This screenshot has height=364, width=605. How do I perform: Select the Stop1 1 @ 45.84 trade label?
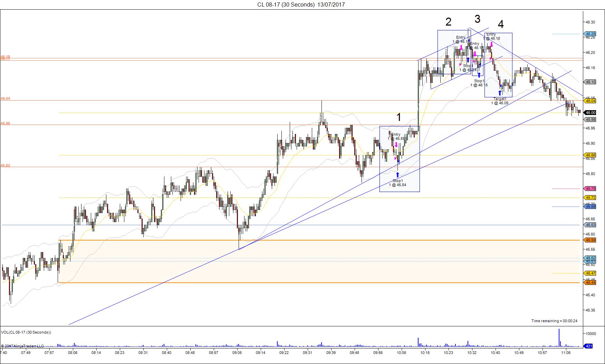397,183
